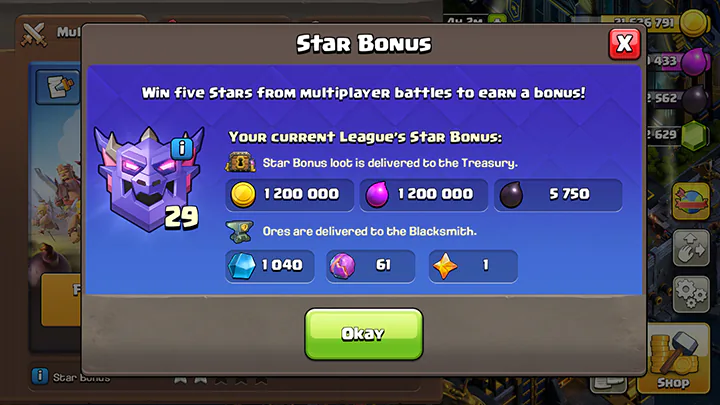Tap the crossed swords Multiplayer icon
The width and height of the screenshot is (720, 405).
34,34
